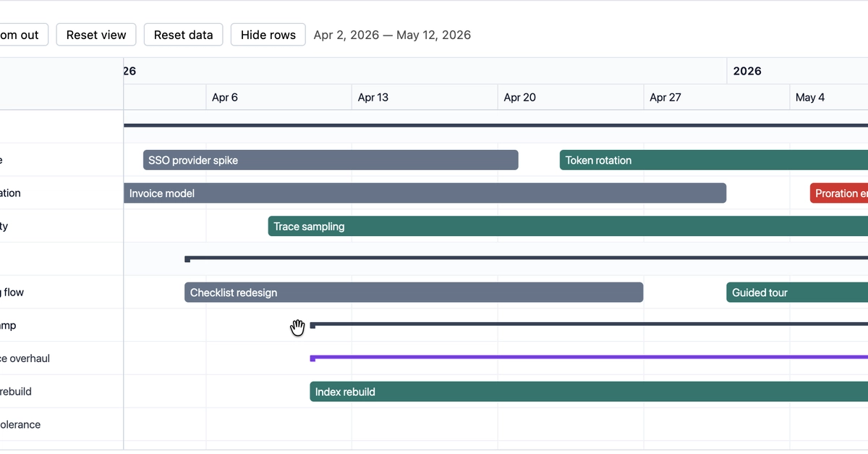Select the Checklist redesign task bar
The height and width of the screenshot is (454, 868).
click(x=414, y=293)
